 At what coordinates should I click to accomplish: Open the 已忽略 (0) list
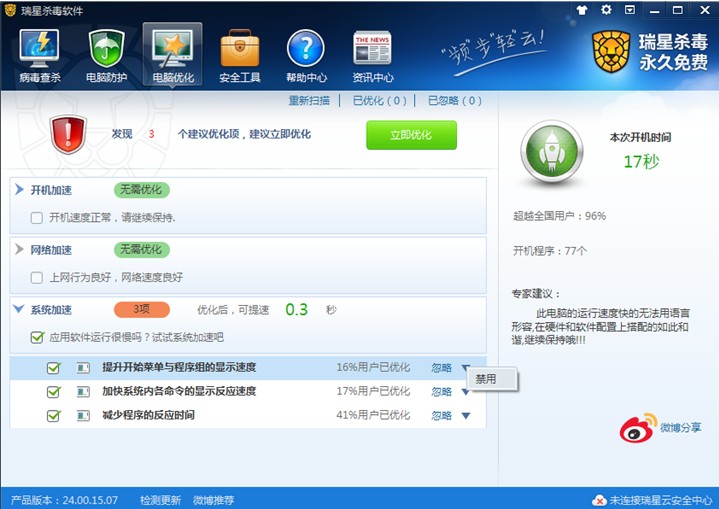[x=455, y=100]
